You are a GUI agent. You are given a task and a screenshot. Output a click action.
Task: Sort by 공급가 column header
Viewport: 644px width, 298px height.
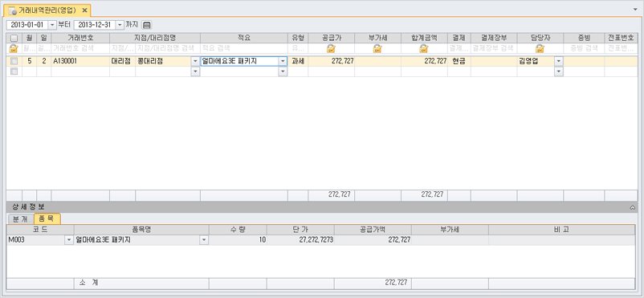(331, 38)
